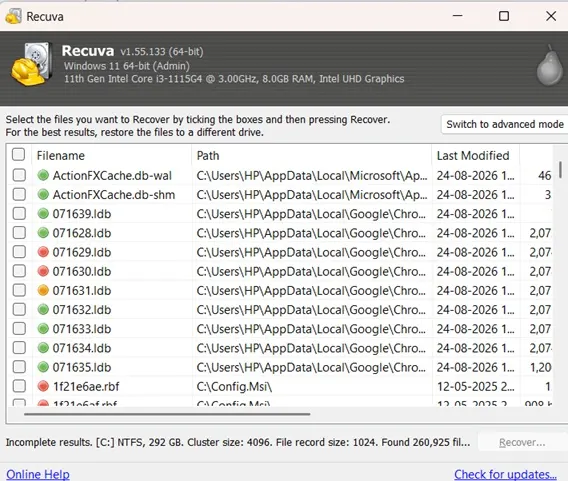Tick checkbox for 071631.ldb

[19, 290]
